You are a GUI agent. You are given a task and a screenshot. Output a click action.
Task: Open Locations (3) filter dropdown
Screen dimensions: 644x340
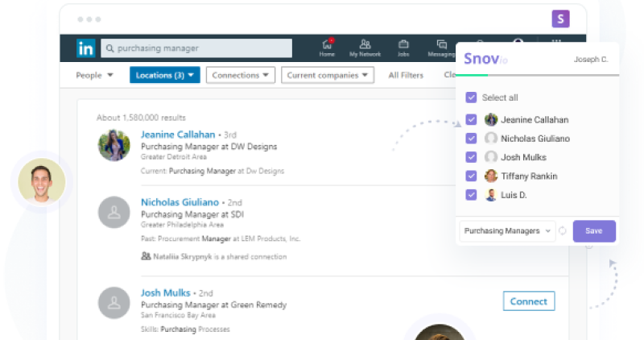tap(165, 75)
